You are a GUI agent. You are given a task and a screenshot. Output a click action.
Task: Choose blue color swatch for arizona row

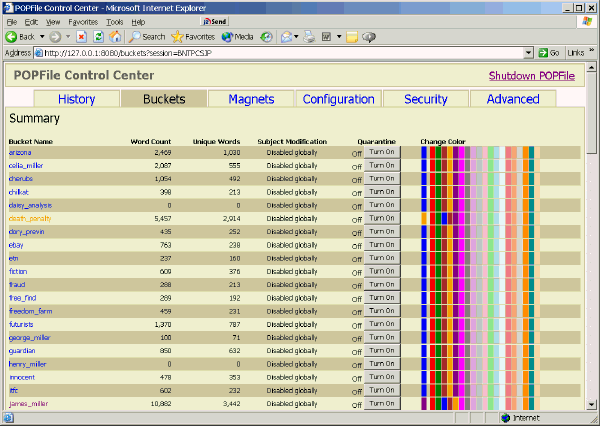424,152
